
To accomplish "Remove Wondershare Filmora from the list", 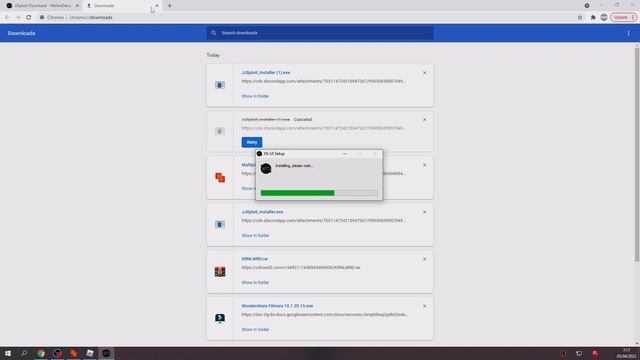I will [x=424, y=306].
